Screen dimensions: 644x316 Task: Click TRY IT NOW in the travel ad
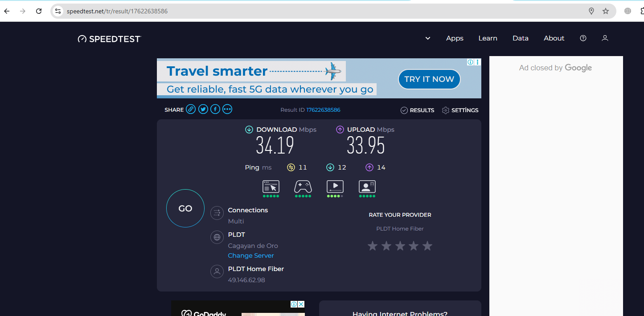(x=429, y=79)
